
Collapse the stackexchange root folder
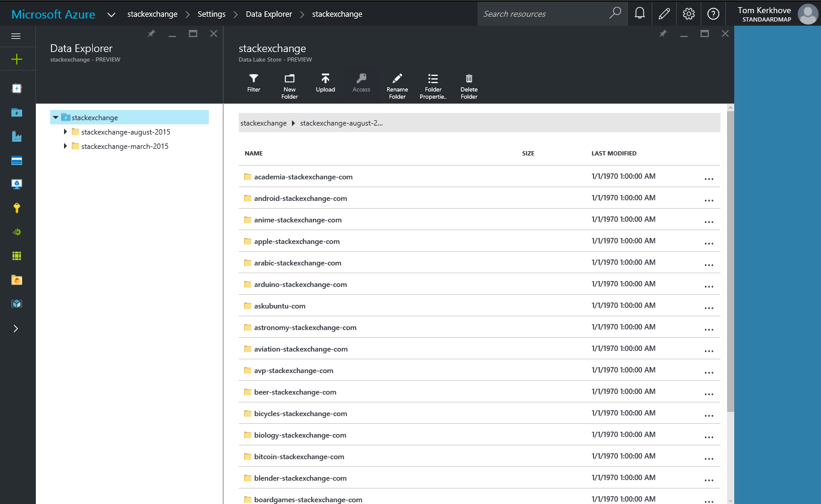(56, 117)
